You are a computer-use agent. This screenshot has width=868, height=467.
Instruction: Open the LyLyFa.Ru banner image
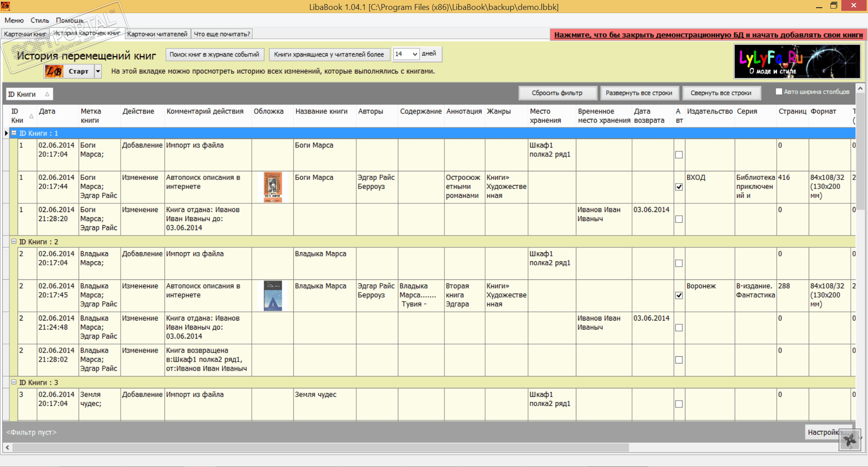(x=797, y=61)
